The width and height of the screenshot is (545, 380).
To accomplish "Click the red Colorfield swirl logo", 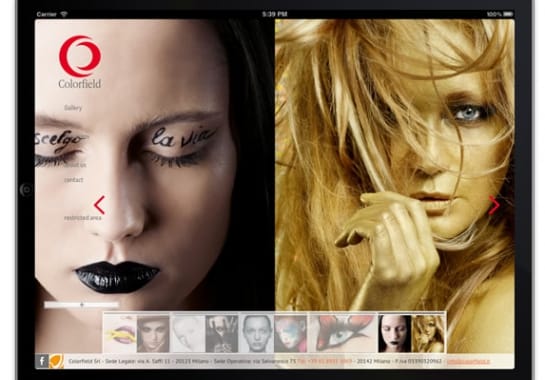I will [x=80, y=56].
